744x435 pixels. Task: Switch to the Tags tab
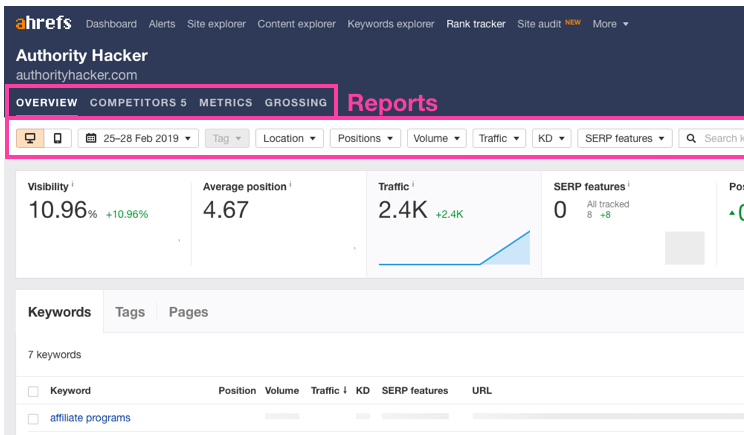point(130,312)
